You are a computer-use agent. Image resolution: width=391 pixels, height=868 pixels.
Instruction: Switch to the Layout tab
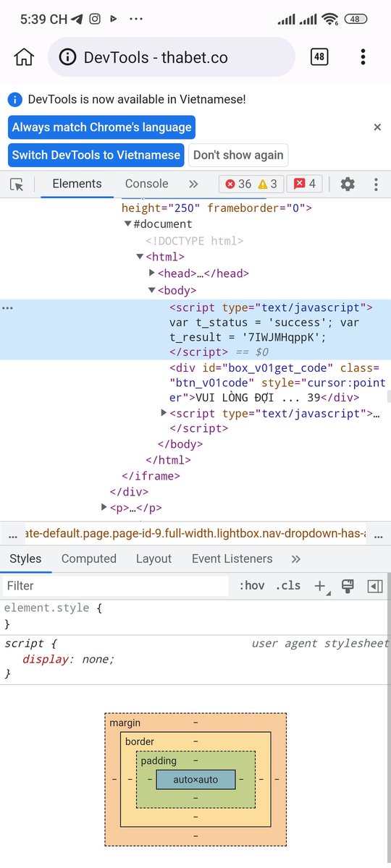(x=154, y=559)
